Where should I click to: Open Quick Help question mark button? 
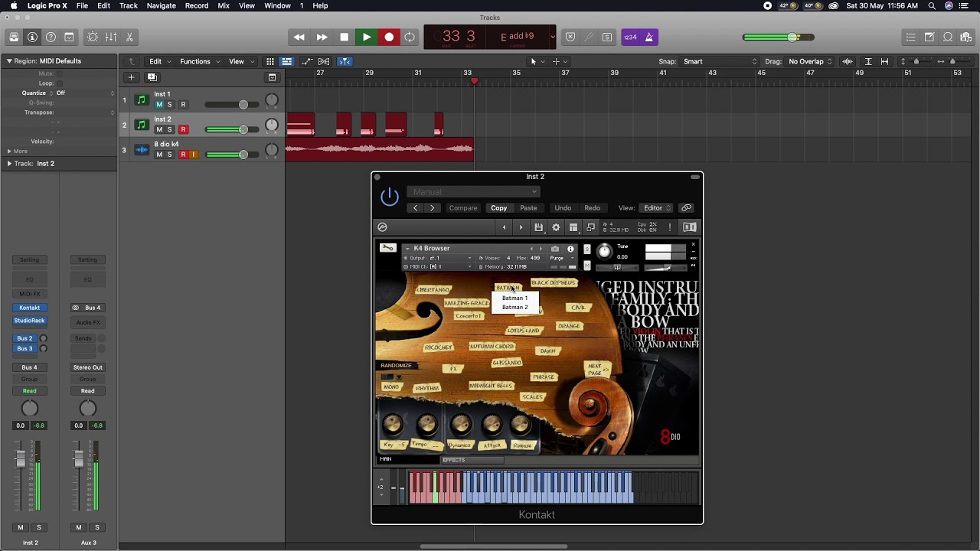[51, 37]
